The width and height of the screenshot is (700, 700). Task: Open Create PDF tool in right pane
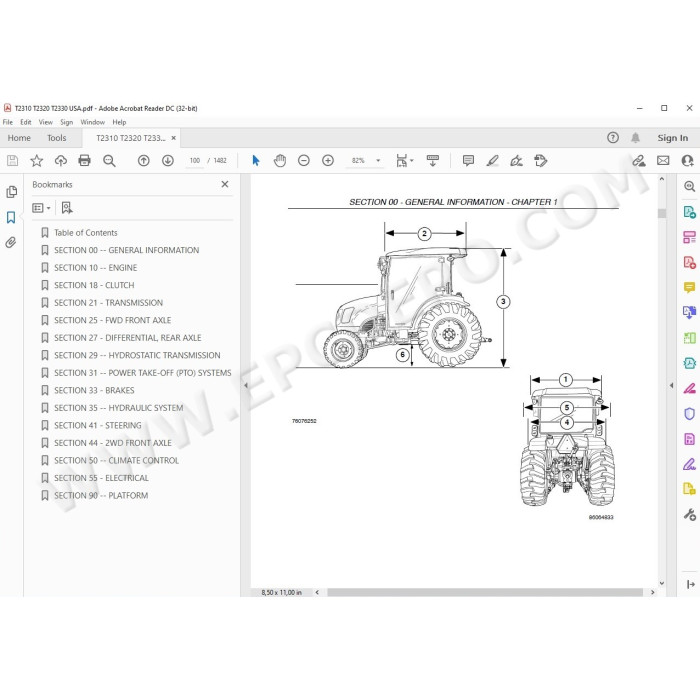tap(689, 262)
